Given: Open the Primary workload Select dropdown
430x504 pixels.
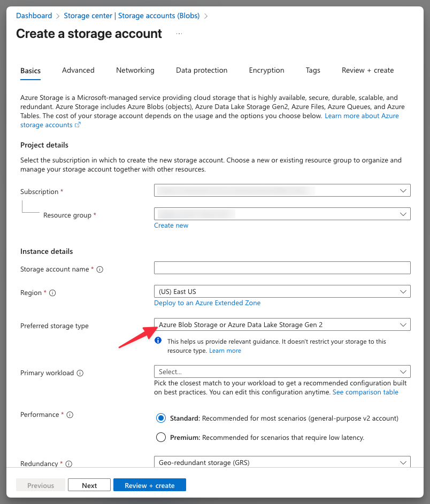Looking at the screenshot, I should point(282,371).
